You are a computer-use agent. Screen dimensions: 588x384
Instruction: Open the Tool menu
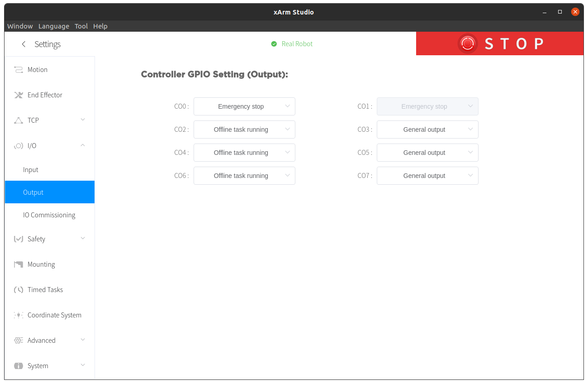click(81, 26)
